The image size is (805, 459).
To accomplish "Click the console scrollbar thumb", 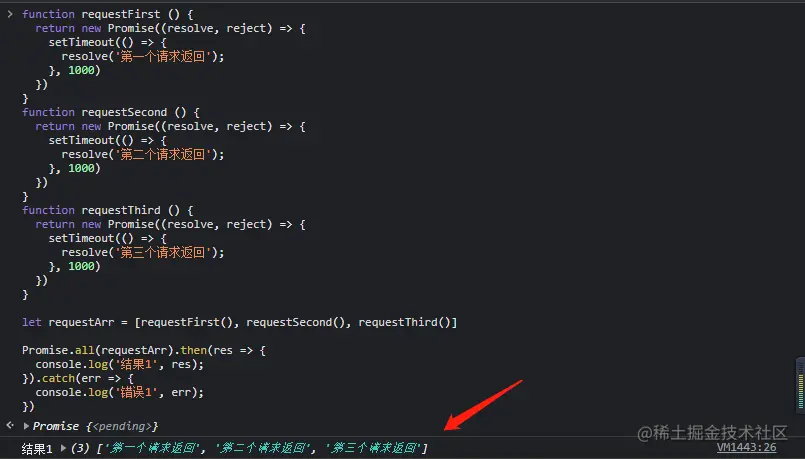I will (800, 385).
